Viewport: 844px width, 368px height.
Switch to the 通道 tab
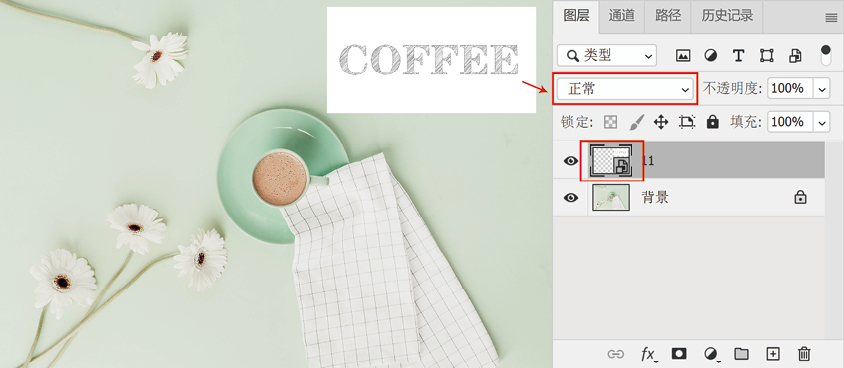622,17
